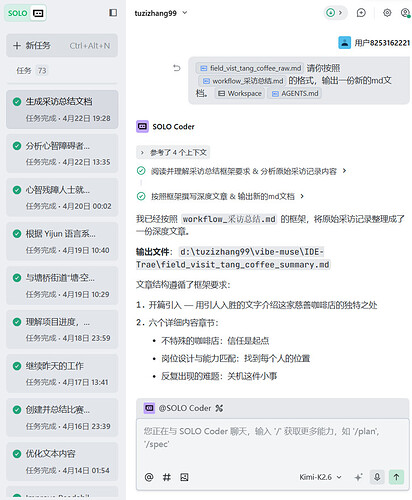The image size is (412, 500).
Task: Expand 参考了 4 个上下文 section
Action: pos(173,153)
